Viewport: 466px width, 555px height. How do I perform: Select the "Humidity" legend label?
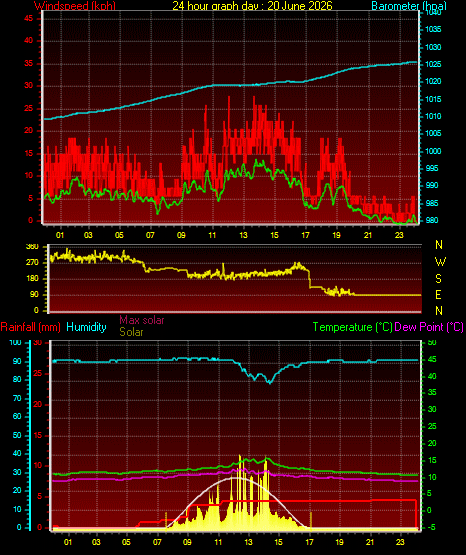(86, 327)
